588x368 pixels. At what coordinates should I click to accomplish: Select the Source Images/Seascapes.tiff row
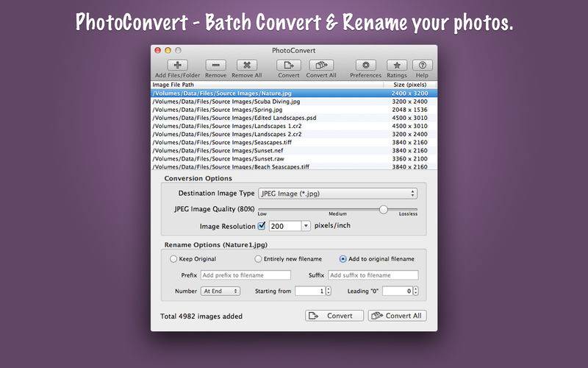click(294, 142)
